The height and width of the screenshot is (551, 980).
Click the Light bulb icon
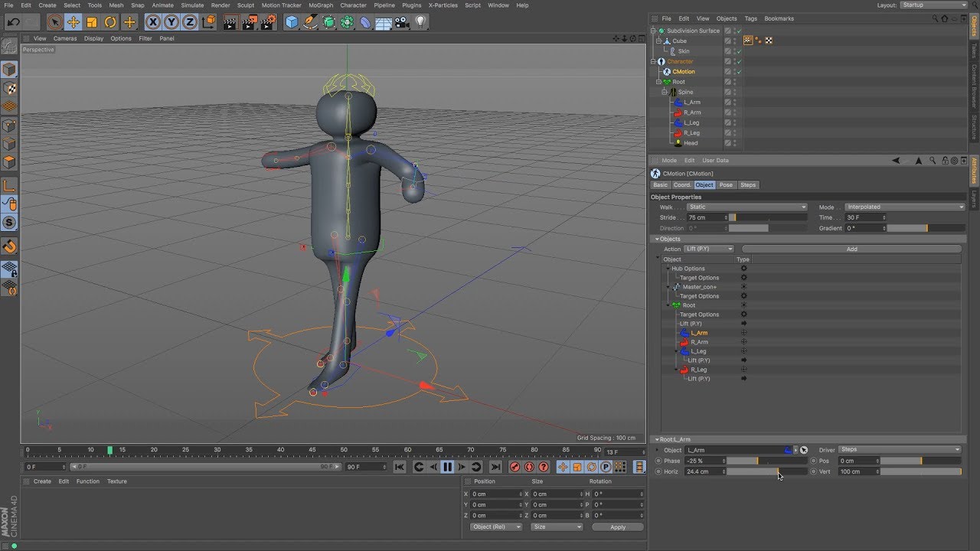(x=420, y=22)
